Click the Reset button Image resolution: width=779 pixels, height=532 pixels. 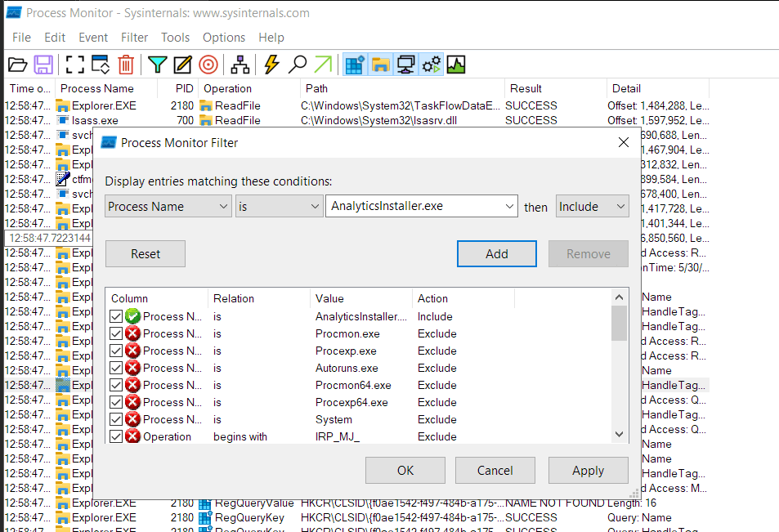(146, 254)
